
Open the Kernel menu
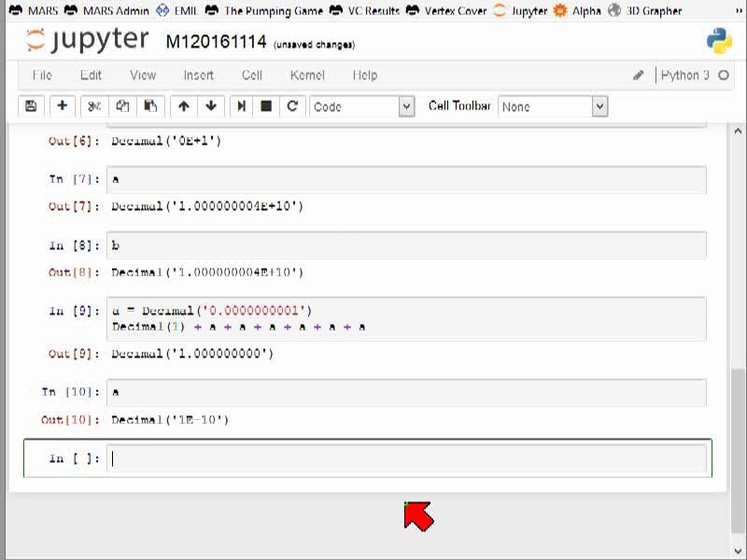(307, 76)
